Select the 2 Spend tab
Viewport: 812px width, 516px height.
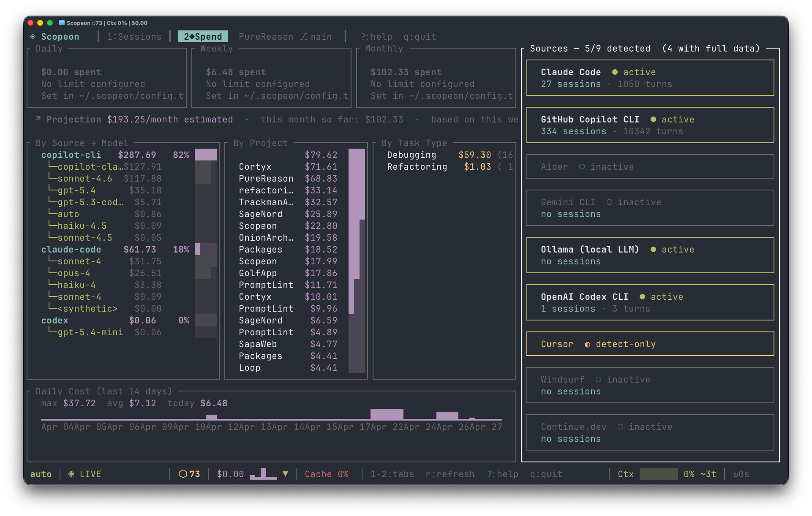tap(203, 37)
